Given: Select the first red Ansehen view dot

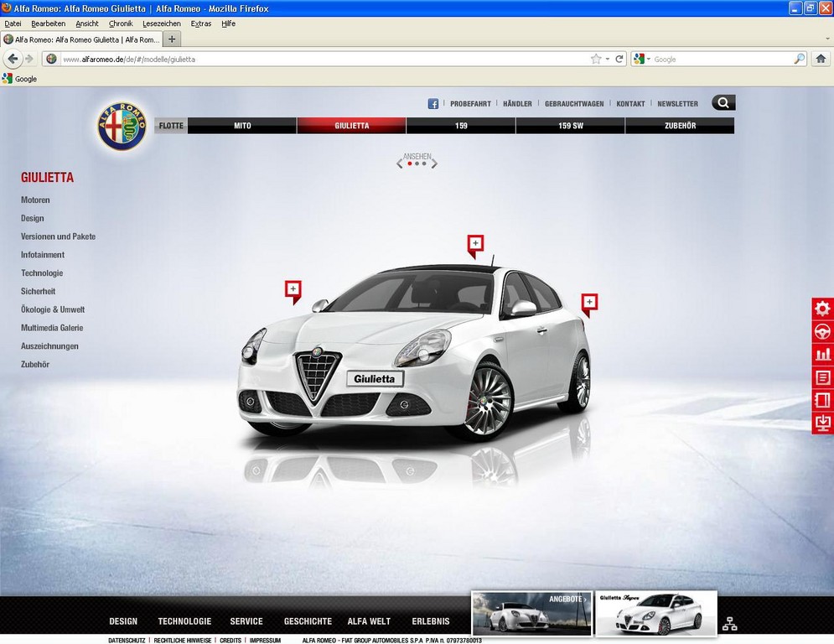Looking at the screenshot, I should click(410, 164).
